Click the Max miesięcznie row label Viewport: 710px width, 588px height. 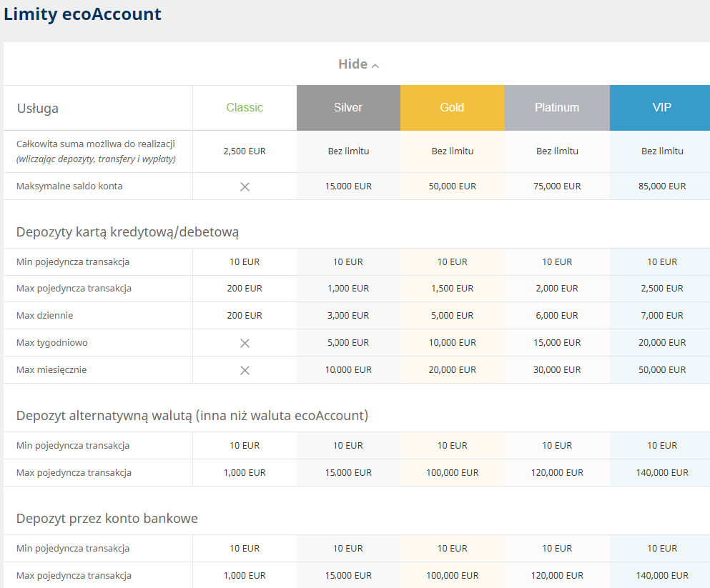pyautogui.click(x=51, y=370)
